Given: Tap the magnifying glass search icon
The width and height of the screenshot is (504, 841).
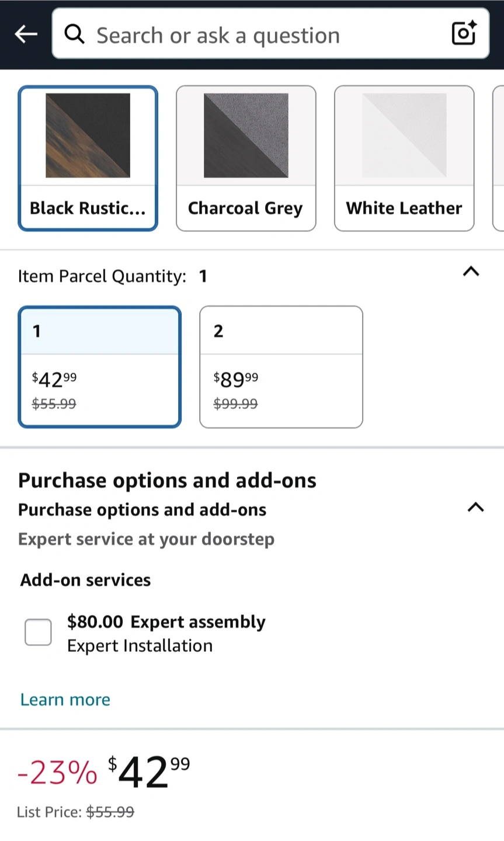Looking at the screenshot, I should pos(74,34).
